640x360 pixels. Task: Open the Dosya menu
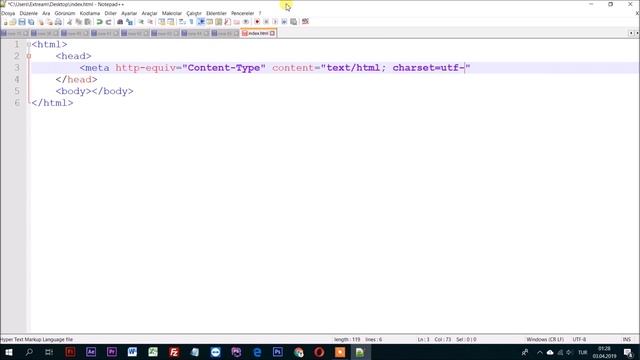click(x=8, y=13)
